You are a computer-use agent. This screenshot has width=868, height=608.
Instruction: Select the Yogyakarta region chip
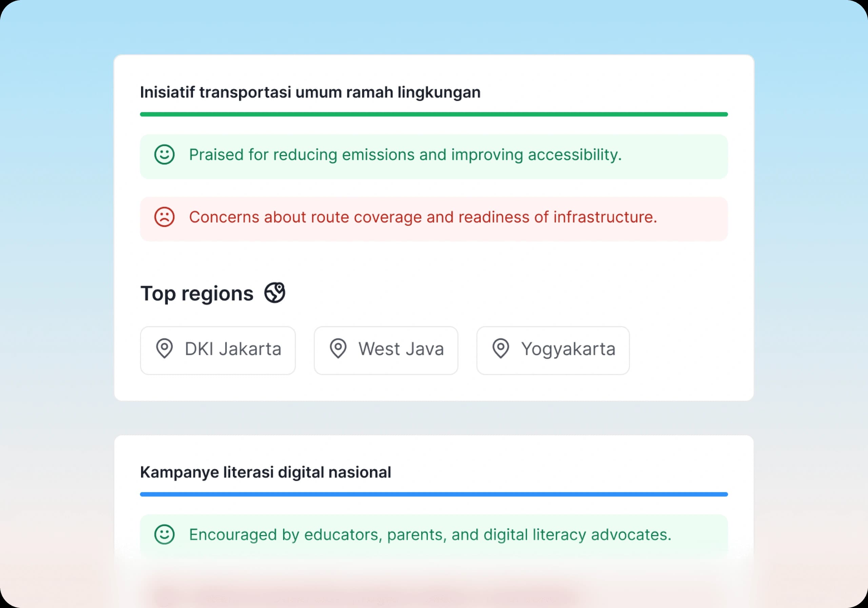(x=552, y=349)
